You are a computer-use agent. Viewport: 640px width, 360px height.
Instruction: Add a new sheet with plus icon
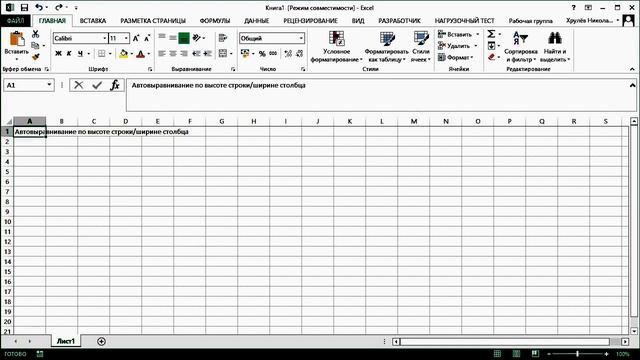(x=101, y=341)
